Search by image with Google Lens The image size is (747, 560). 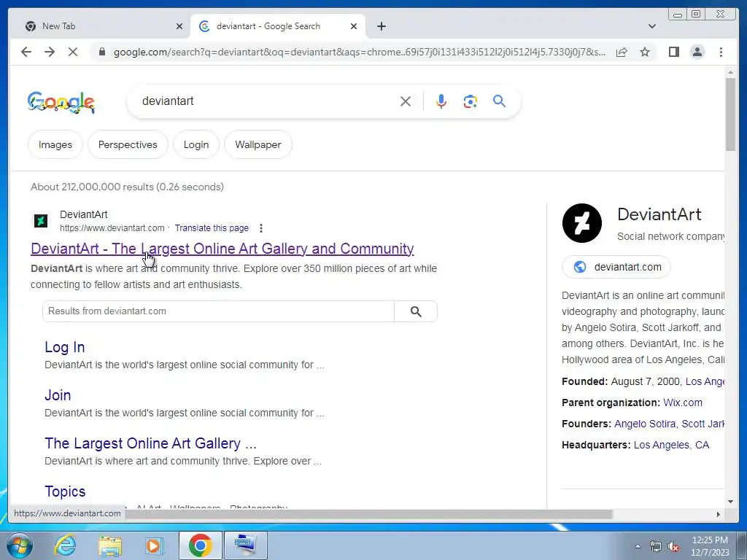point(471,101)
